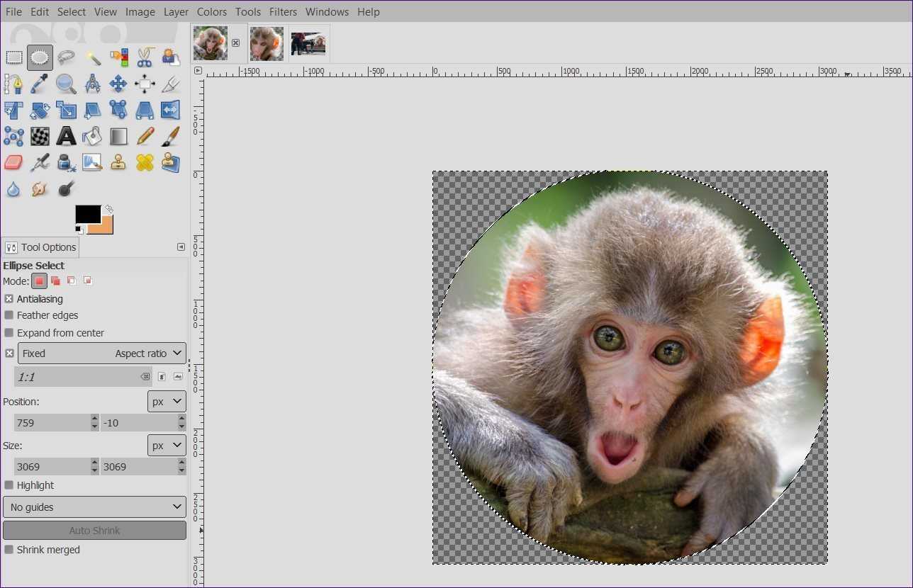Screen dimensions: 913x588
Task: Select the Heal tool bandage icon
Action: point(145,162)
